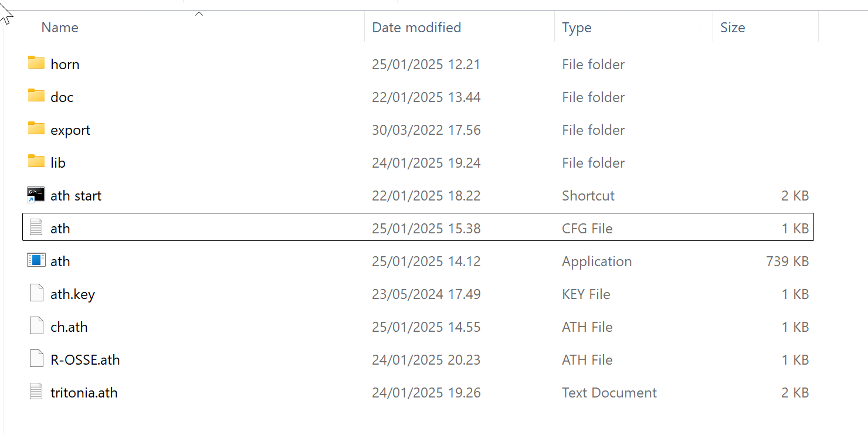Select the ath.key file name

73,294
